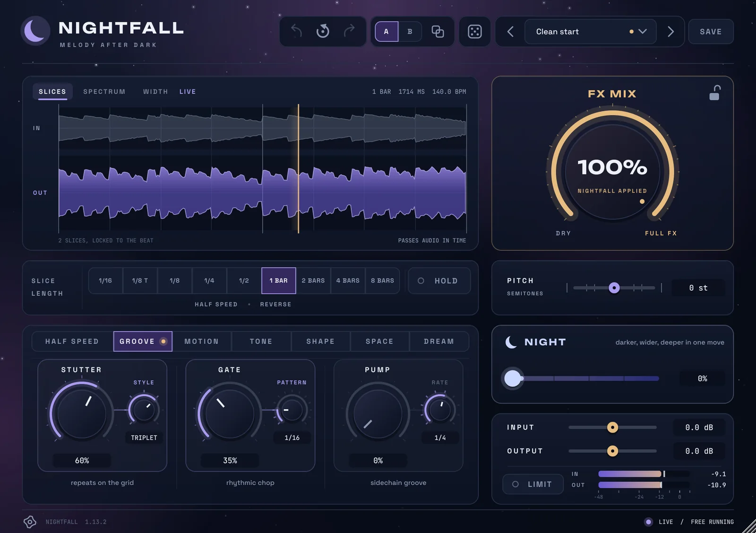Toggle the FX Mix lock icon
Image resolution: width=756 pixels, height=533 pixels.
[715, 93]
